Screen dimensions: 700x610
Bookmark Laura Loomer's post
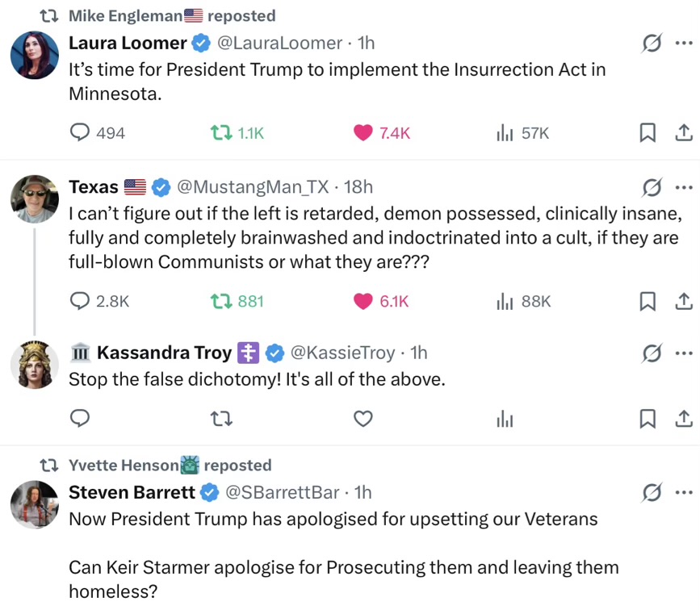[647, 133]
